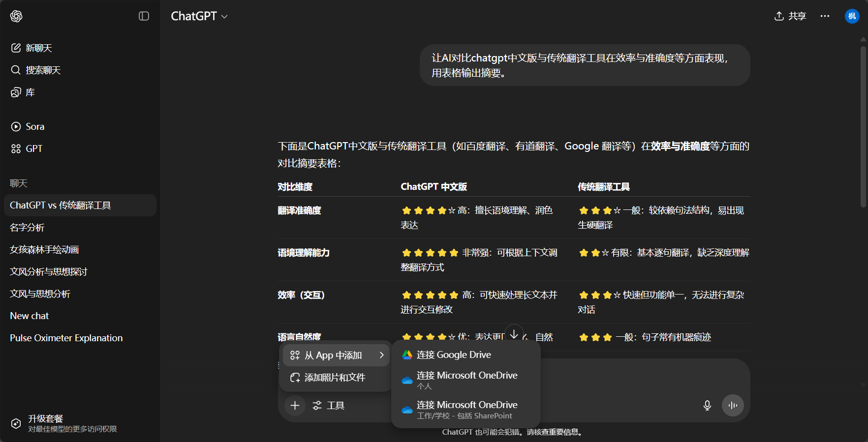
Task: Click the user prompt message bubble
Action: coord(585,65)
